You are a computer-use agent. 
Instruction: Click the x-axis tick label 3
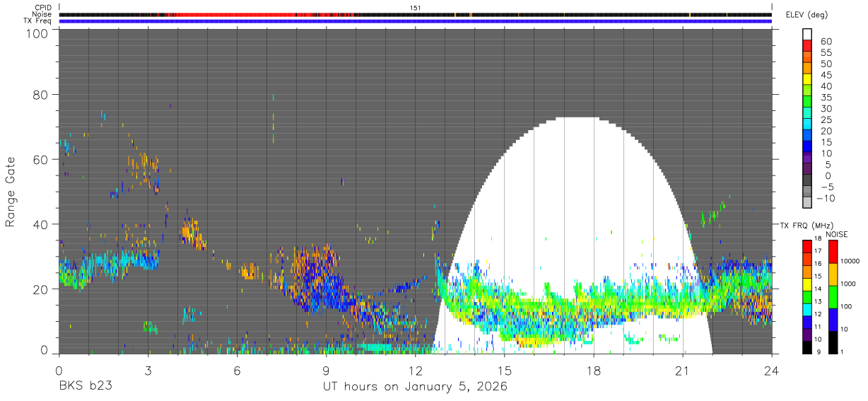click(x=148, y=371)
